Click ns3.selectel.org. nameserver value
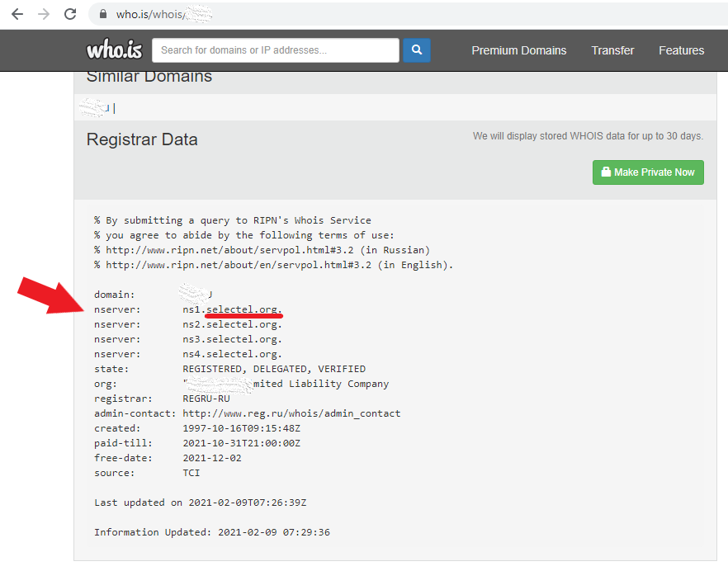 232,339
